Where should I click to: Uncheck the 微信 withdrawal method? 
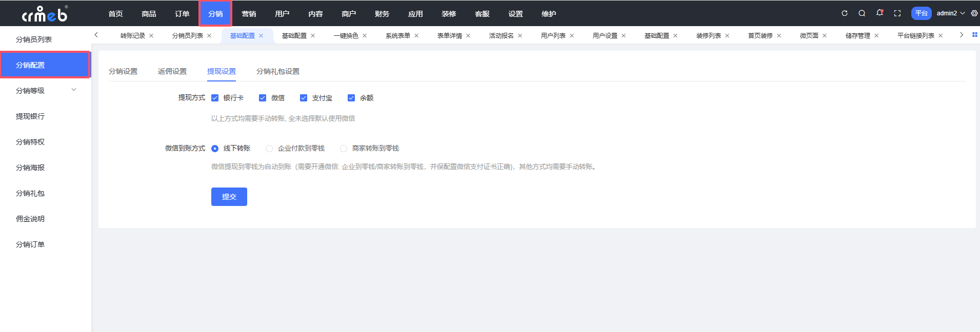(x=263, y=98)
